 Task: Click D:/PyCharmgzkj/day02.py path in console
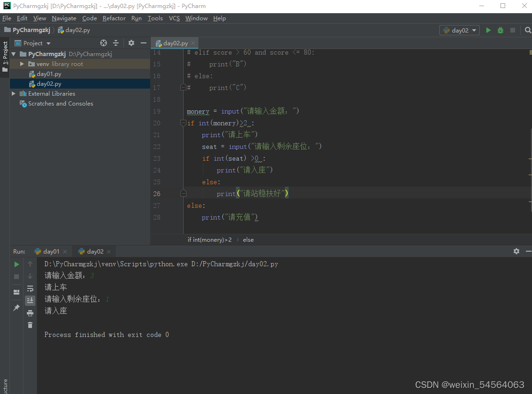coord(234,264)
